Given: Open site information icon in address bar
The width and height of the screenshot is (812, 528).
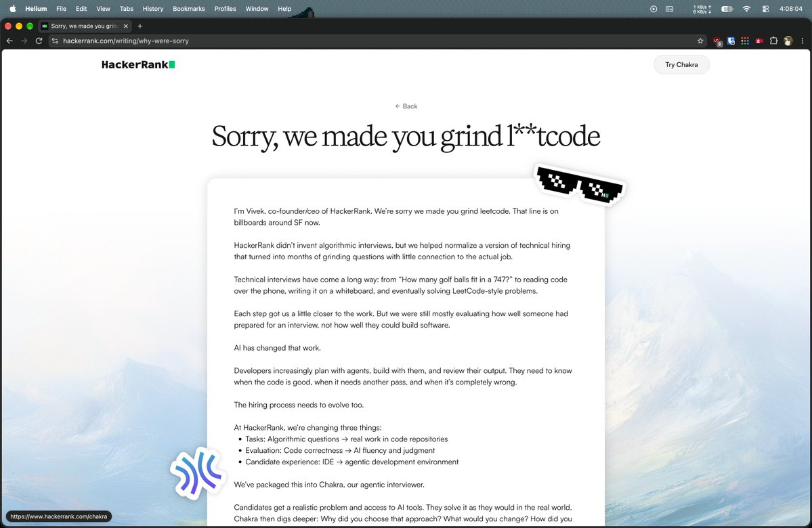Looking at the screenshot, I should 55,41.
